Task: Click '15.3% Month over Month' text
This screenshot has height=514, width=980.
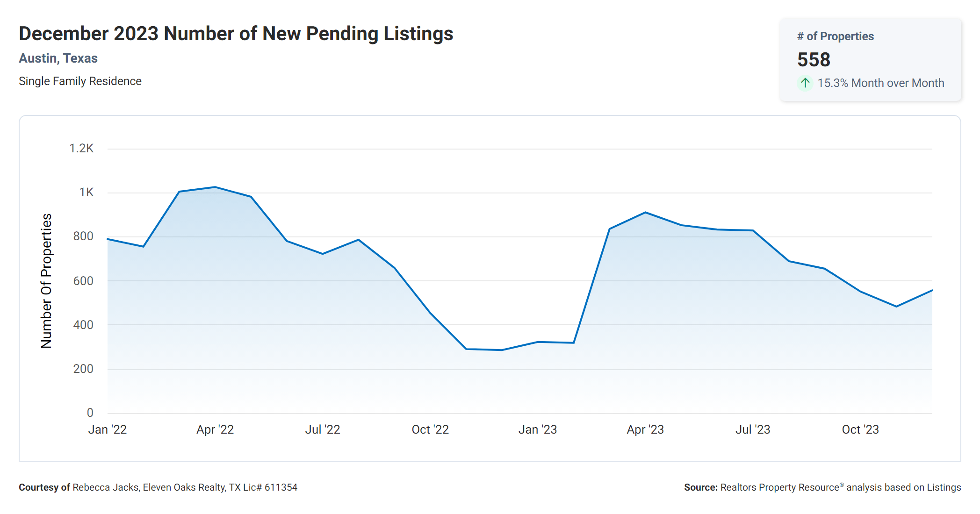Action: (880, 83)
